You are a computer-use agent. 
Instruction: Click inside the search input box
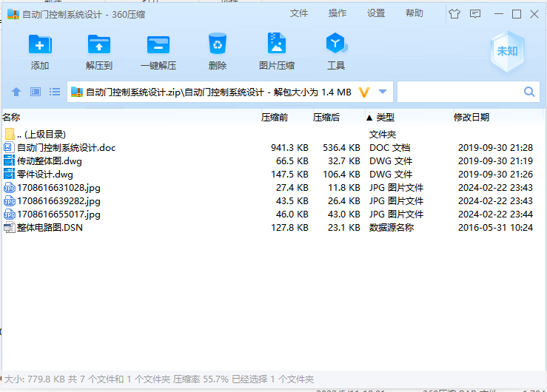coord(460,92)
